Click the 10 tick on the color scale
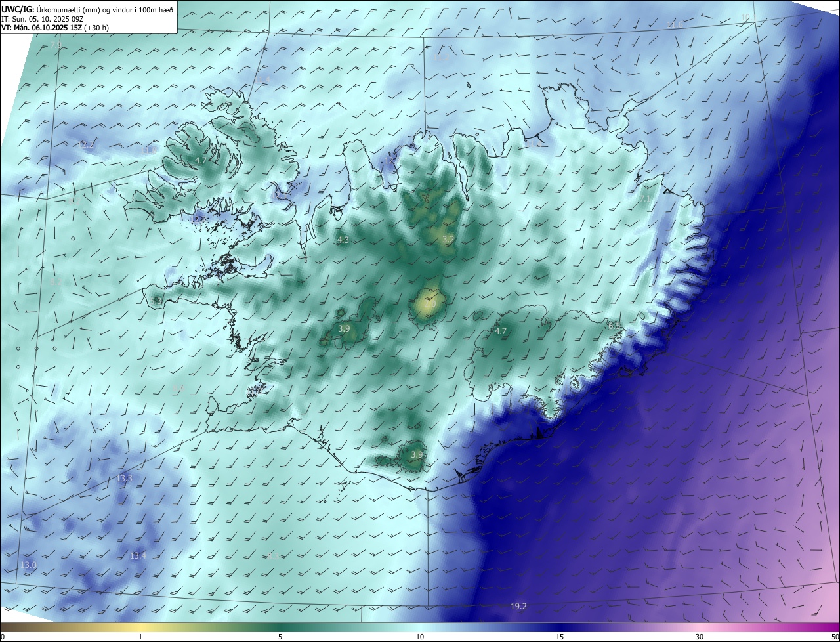This screenshot has height=642, width=840. point(420,637)
